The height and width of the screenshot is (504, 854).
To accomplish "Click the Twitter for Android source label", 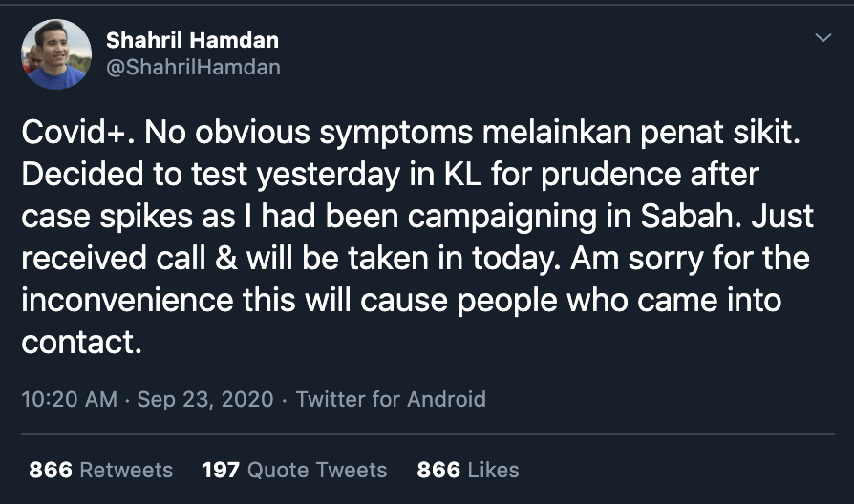I will pyautogui.click(x=390, y=399).
